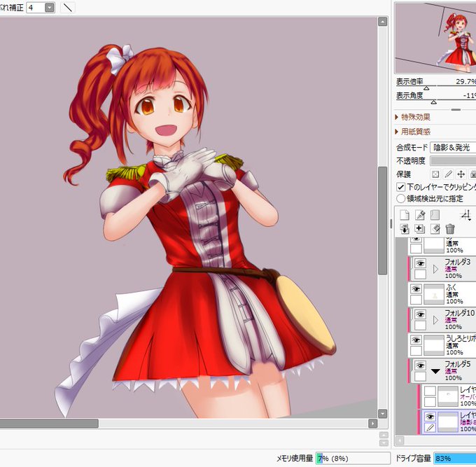The height and width of the screenshot is (467, 476).
Task: Click the scroll-down arrow of the canvas scrollbar
Action: 382,414
